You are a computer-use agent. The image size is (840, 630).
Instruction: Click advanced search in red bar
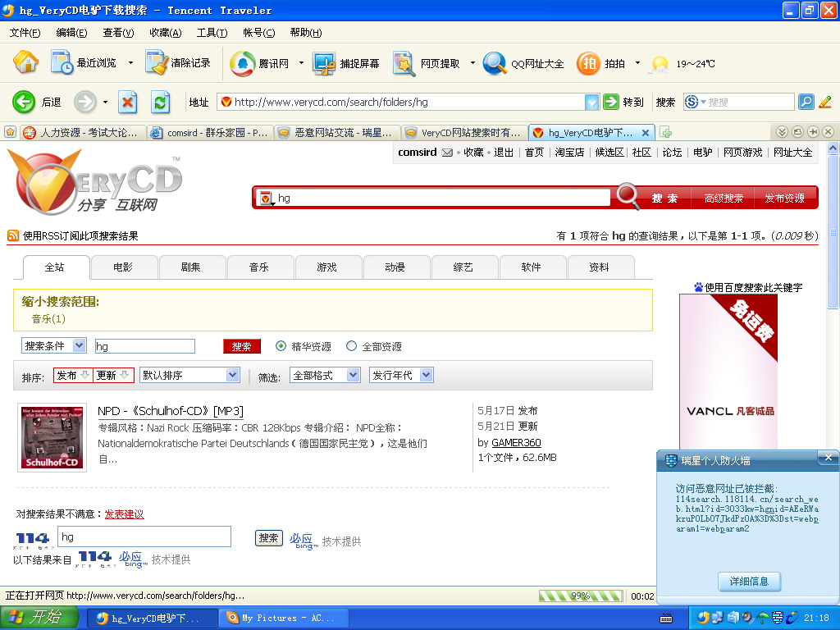click(724, 199)
